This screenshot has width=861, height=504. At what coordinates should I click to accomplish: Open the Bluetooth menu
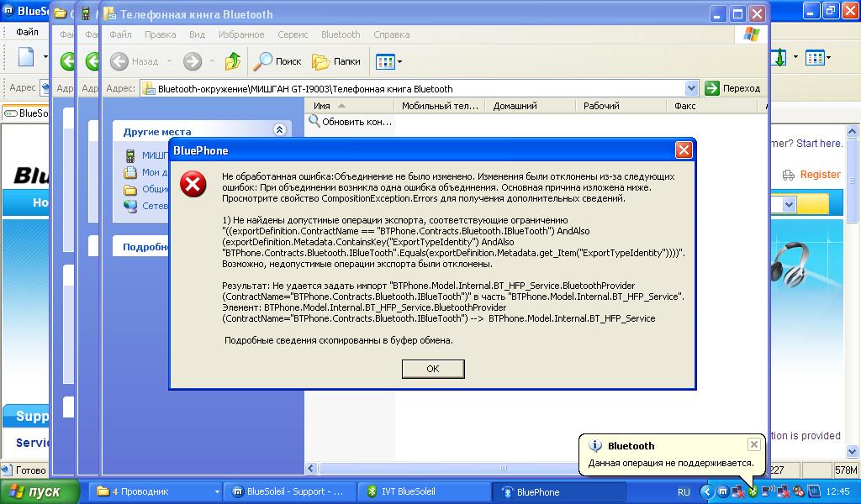click(x=341, y=34)
